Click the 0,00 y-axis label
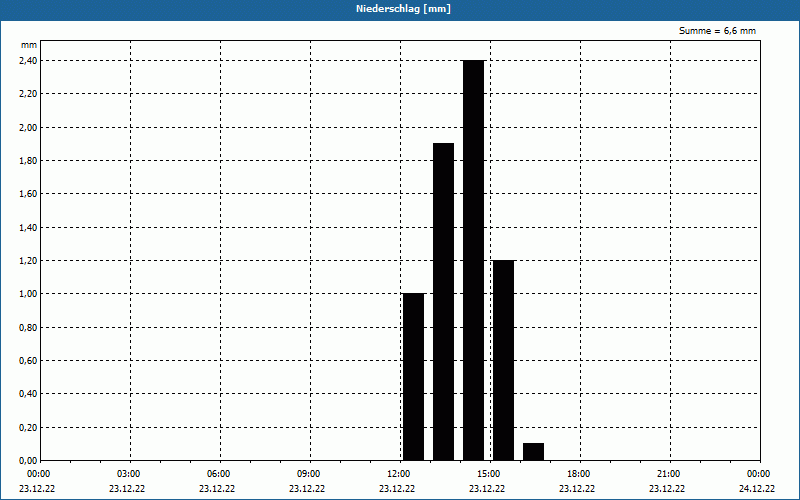This screenshot has width=800, height=500. pos(28,461)
